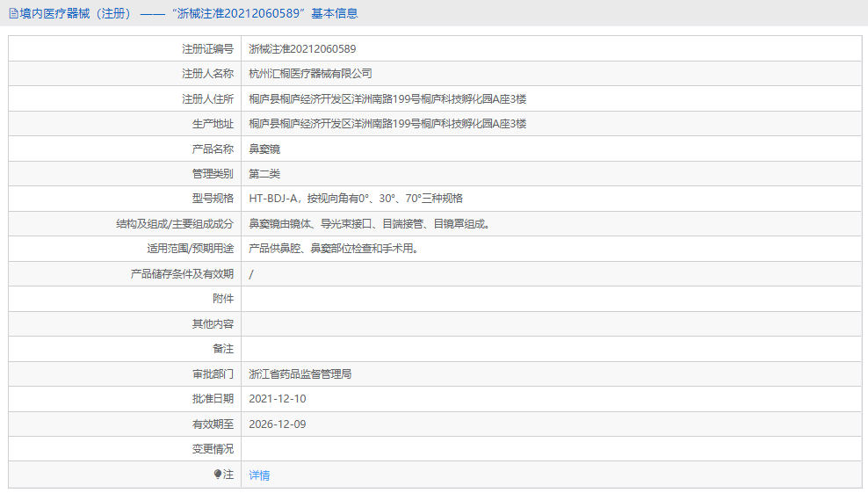The image size is (868, 493).
Task: Click the 注 label in last row
Action: click(228, 475)
